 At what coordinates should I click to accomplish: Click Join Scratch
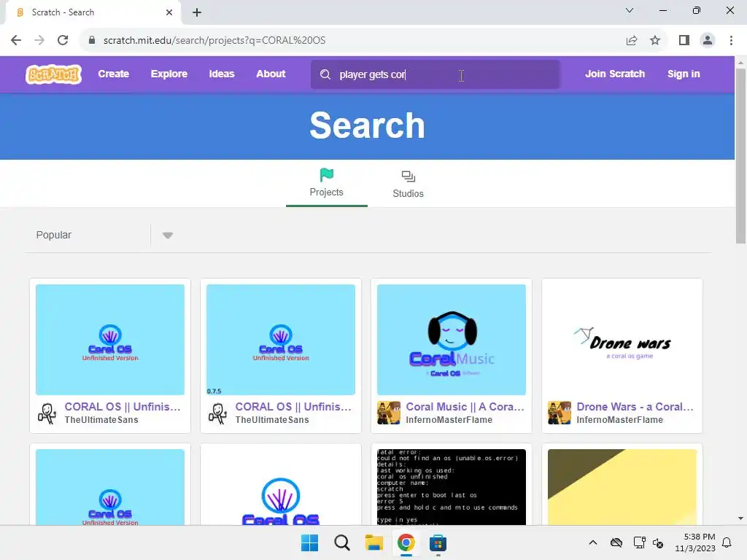[615, 74]
